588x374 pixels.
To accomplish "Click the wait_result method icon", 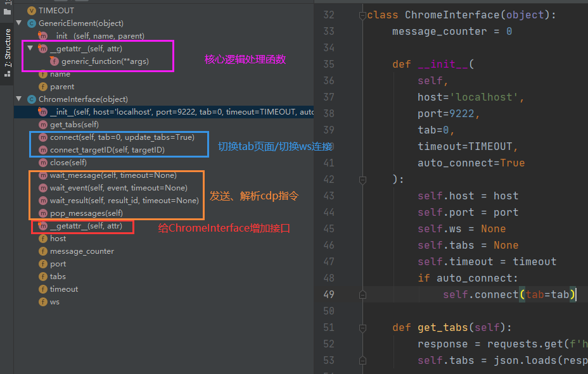I will (x=43, y=201).
